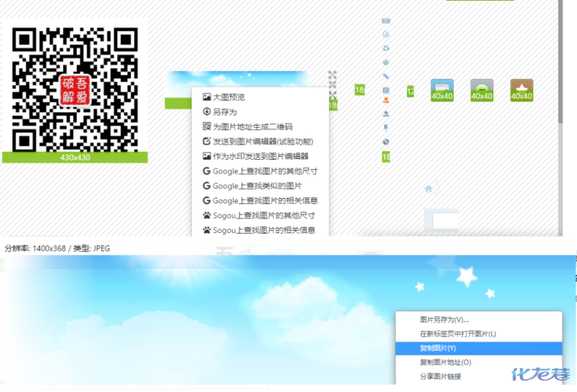
Task: Click 分享图片链接 menu entry
Action: [x=479, y=376]
